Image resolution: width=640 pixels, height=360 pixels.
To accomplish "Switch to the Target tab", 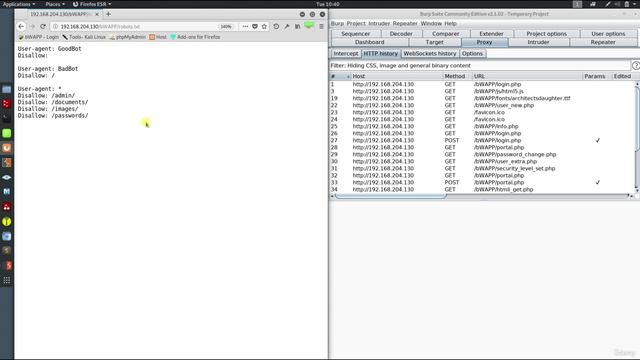I will [x=434, y=42].
